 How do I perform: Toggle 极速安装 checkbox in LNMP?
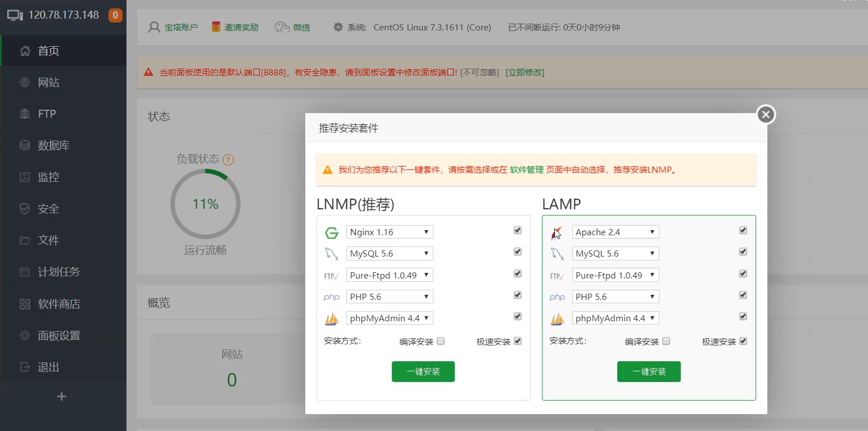pos(518,341)
